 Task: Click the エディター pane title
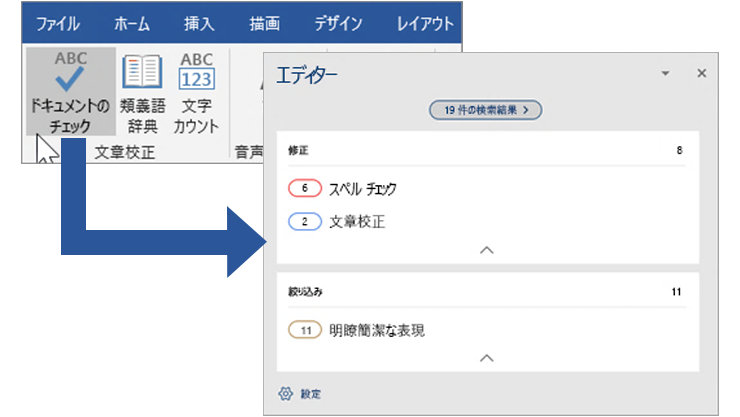307,75
